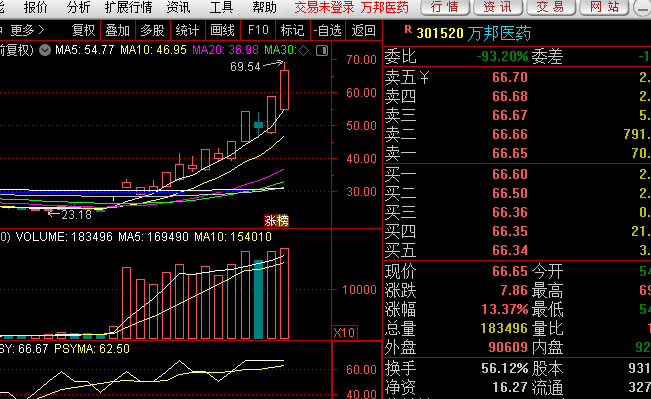Click the 网站 button at top right
The image size is (651, 399).
[x=604, y=7]
